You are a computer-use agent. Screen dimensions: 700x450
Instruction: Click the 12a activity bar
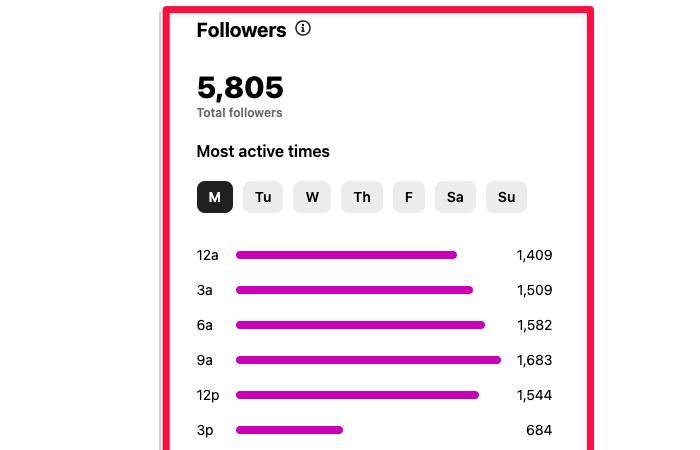click(346, 255)
